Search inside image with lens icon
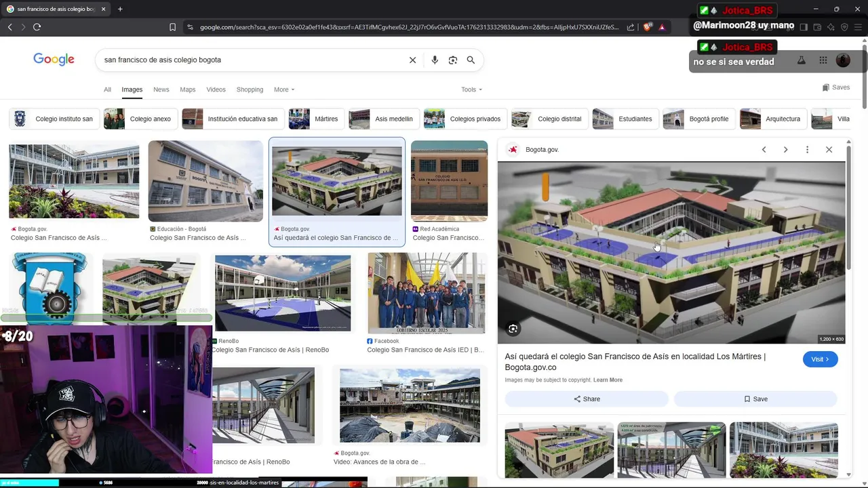The height and width of the screenshot is (488, 868). [513, 329]
